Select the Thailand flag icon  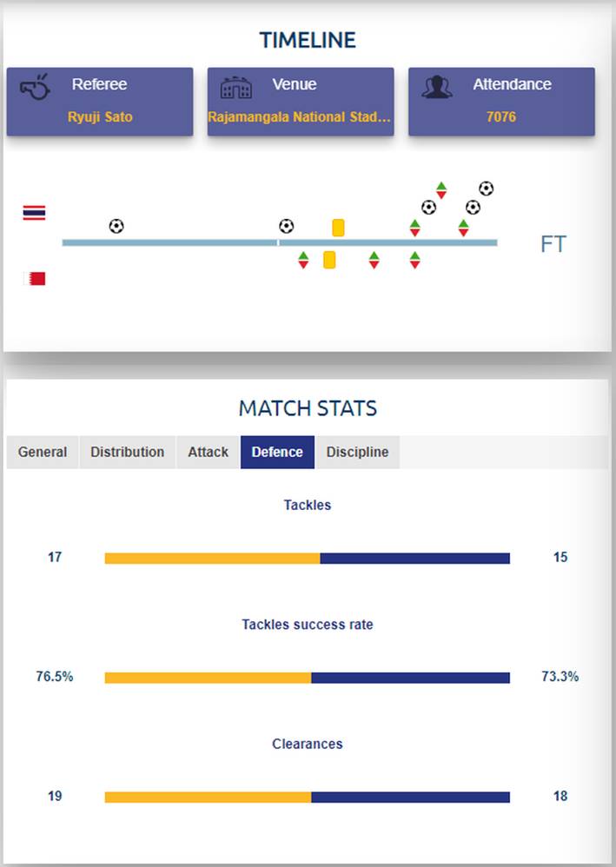[x=34, y=213]
